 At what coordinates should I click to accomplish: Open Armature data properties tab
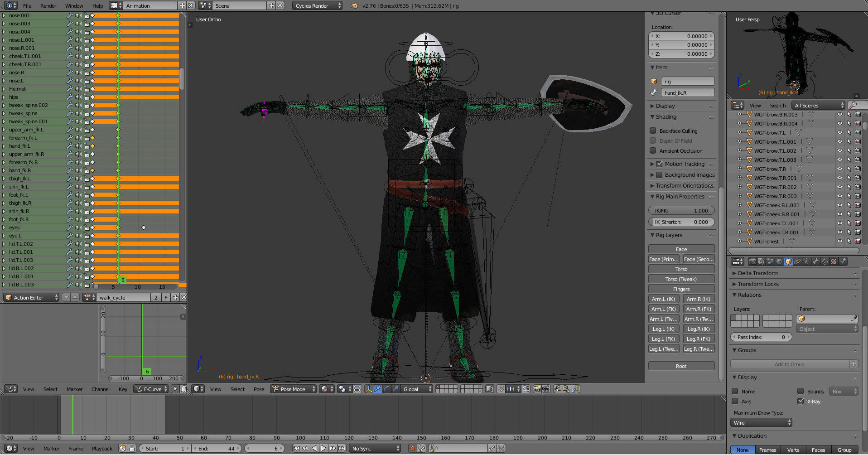click(x=806, y=261)
